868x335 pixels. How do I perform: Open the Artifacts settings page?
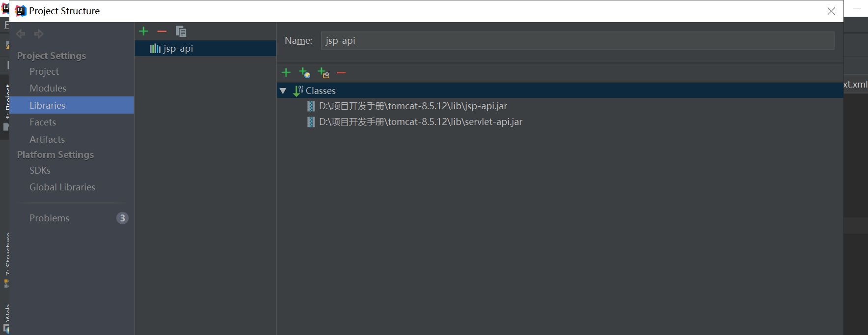click(47, 139)
